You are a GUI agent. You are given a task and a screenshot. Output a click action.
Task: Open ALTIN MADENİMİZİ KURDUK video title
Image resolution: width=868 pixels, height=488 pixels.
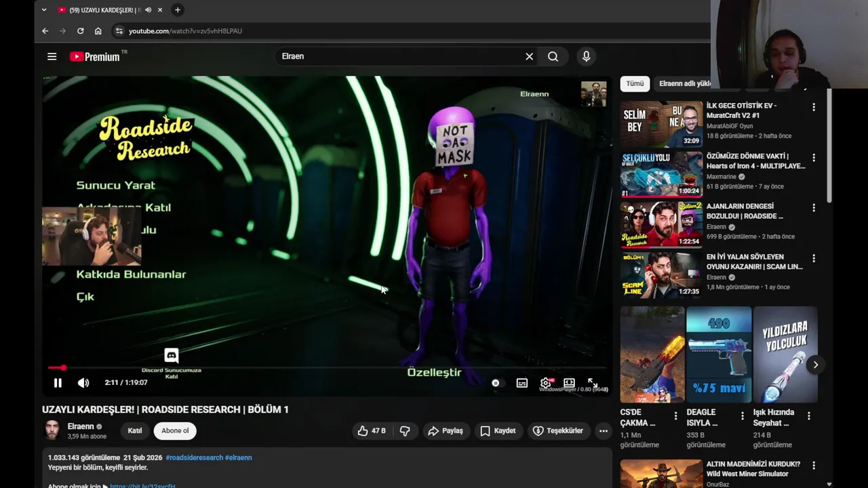tap(753, 469)
